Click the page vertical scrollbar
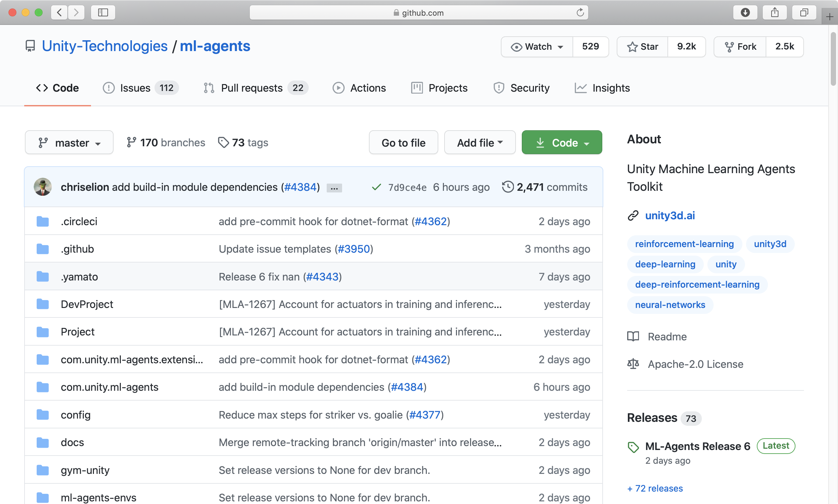 (833, 59)
